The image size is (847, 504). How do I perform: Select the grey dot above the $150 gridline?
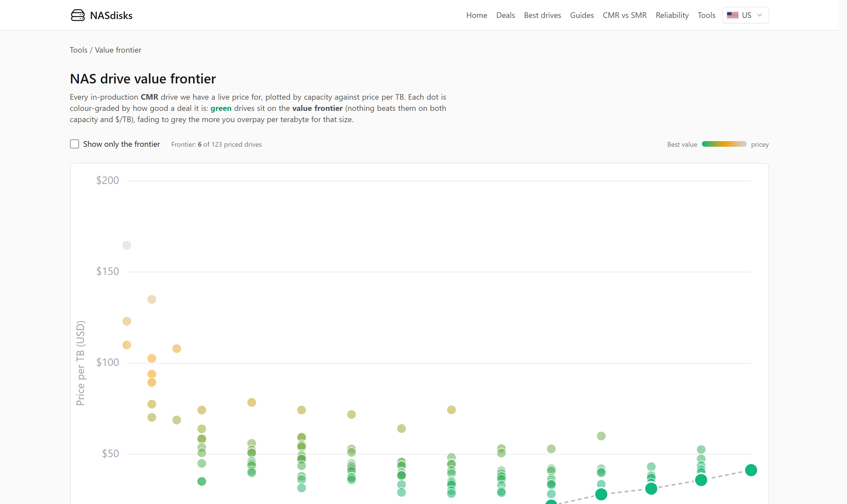[x=127, y=245]
